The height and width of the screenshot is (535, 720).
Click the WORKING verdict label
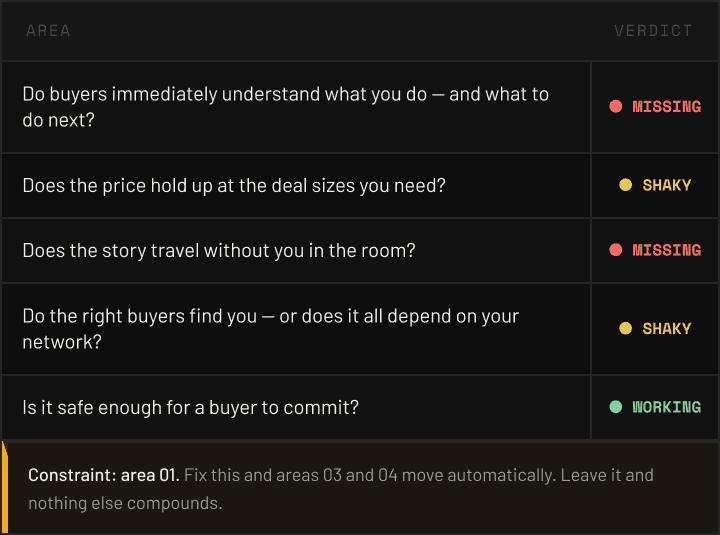[667, 407]
